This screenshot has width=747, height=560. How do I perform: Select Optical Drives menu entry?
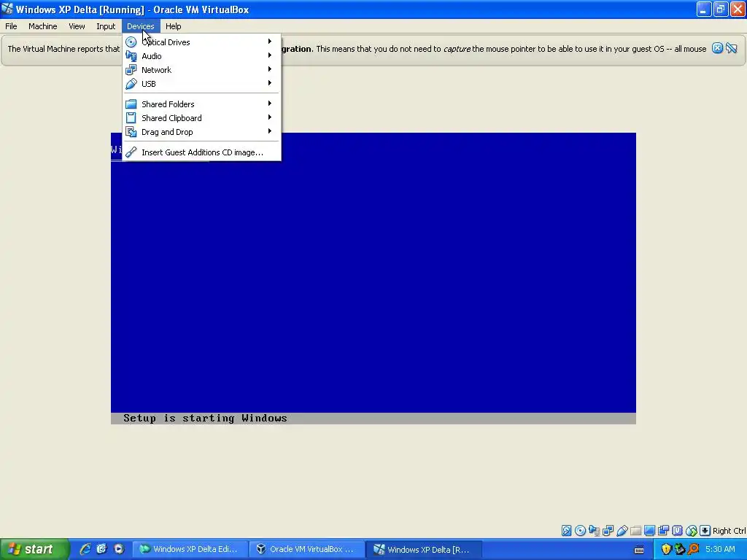pos(201,42)
